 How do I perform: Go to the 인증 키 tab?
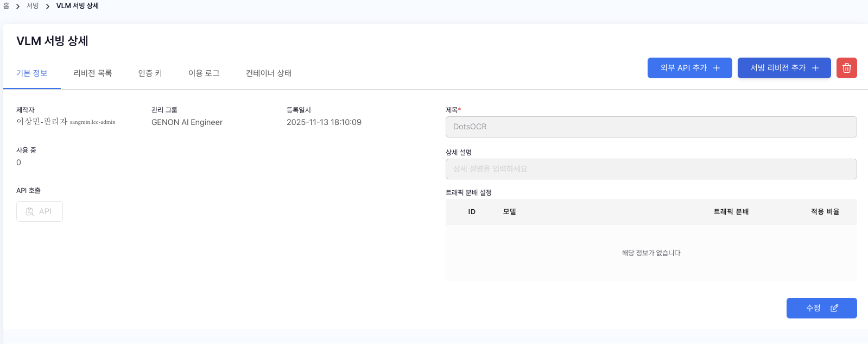click(x=150, y=73)
